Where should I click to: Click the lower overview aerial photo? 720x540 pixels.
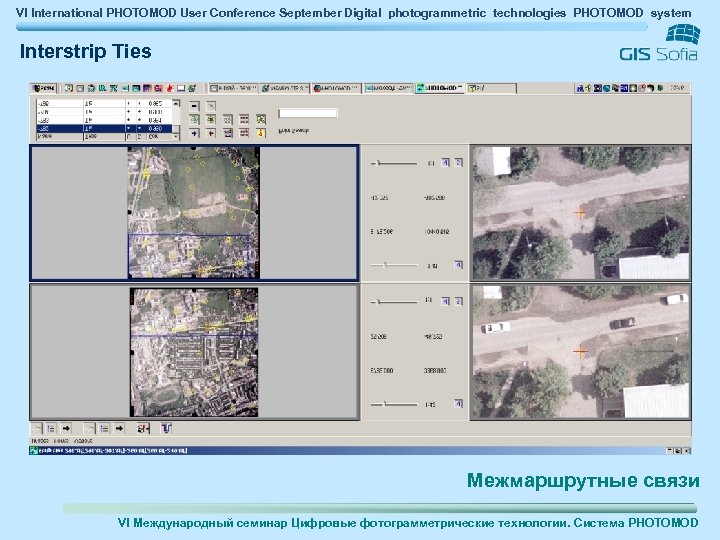click(194, 352)
